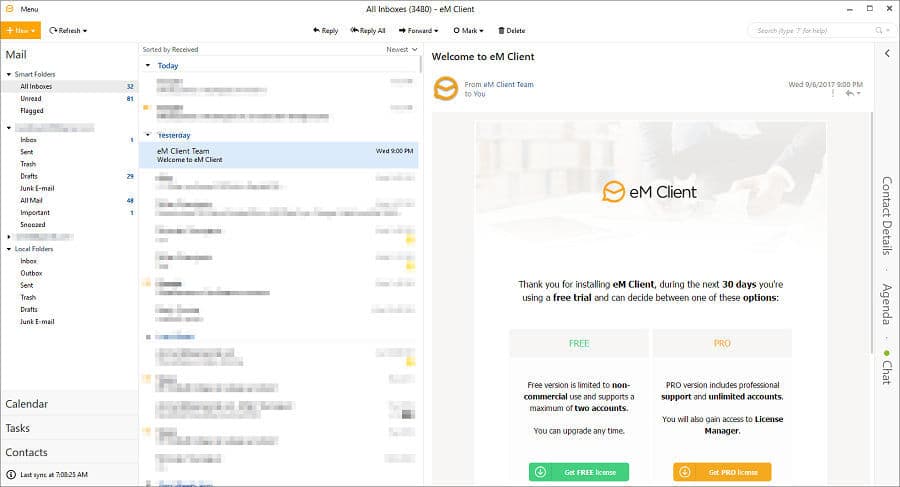Viewport: 900px width, 487px height.
Task: Open the All Mail folder
Action: pos(69,200)
